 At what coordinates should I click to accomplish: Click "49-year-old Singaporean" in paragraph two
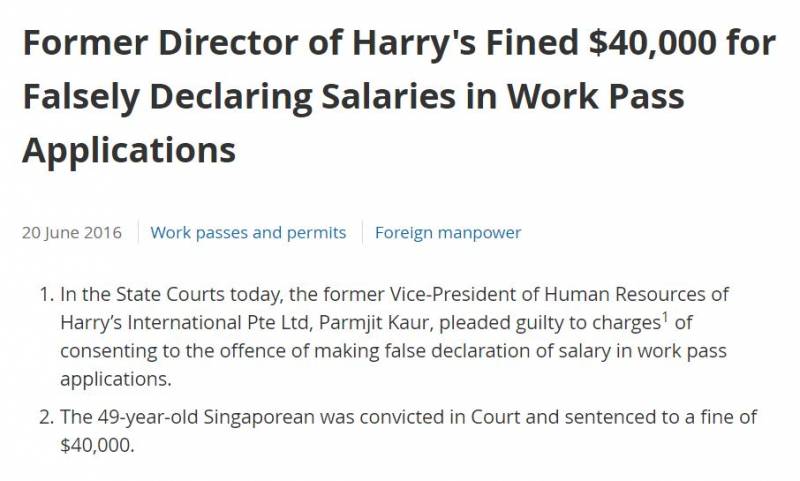(x=188, y=417)
